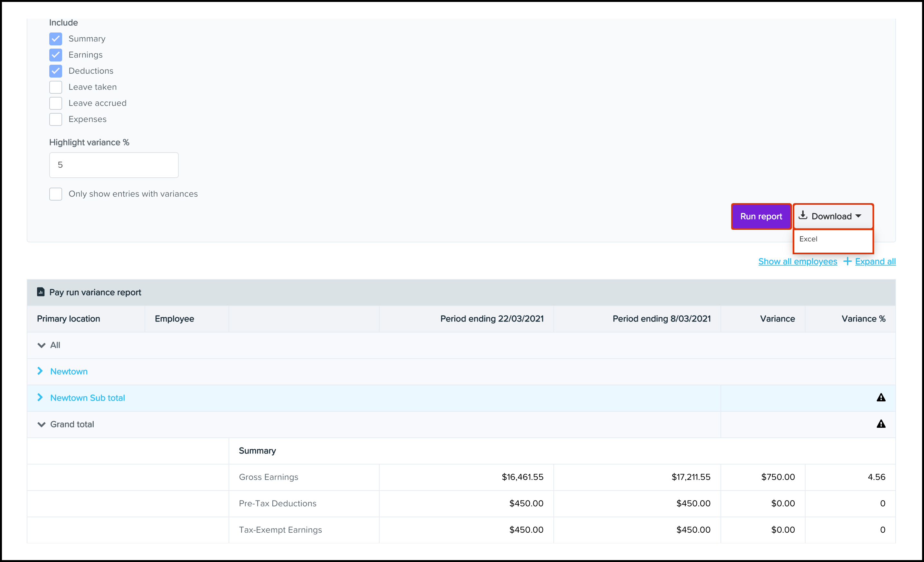Click the $17,211.55 Gross Earnings value
This screenshot has width=924, height=562.
point(691,477)
